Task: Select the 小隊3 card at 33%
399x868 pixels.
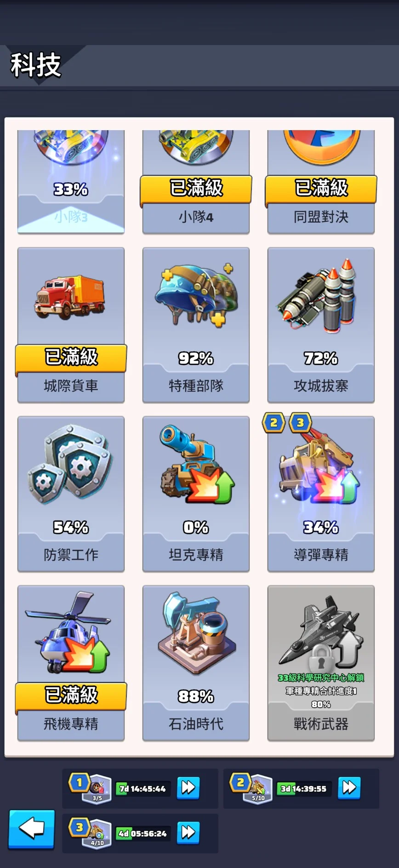Action: (71, 182)
